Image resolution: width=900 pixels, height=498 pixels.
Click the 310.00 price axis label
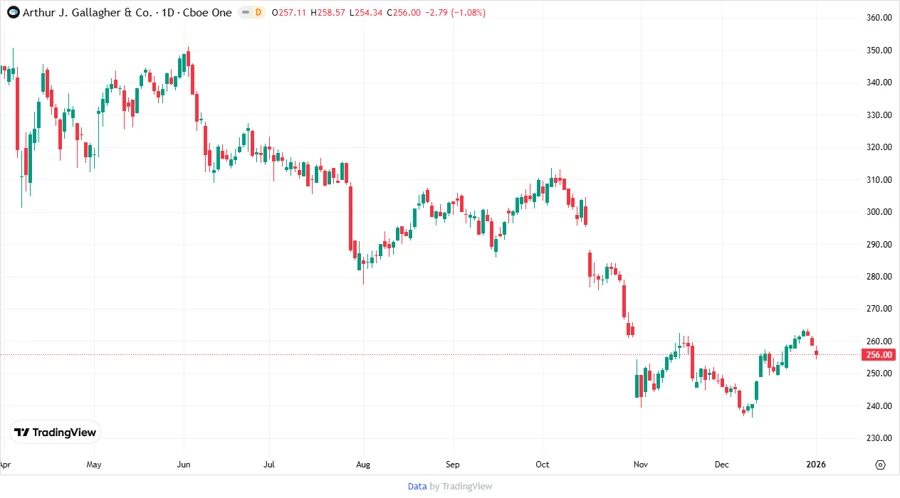tap(879, 180)
